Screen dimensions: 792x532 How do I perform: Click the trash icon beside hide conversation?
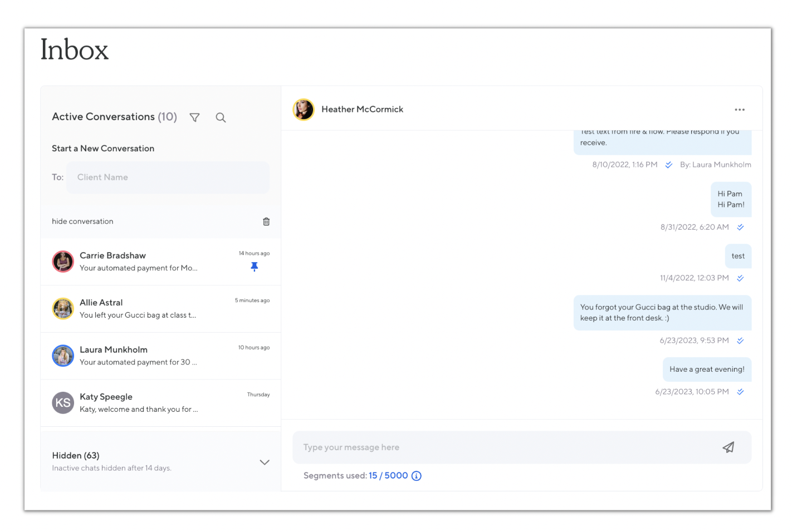(266, 221)
